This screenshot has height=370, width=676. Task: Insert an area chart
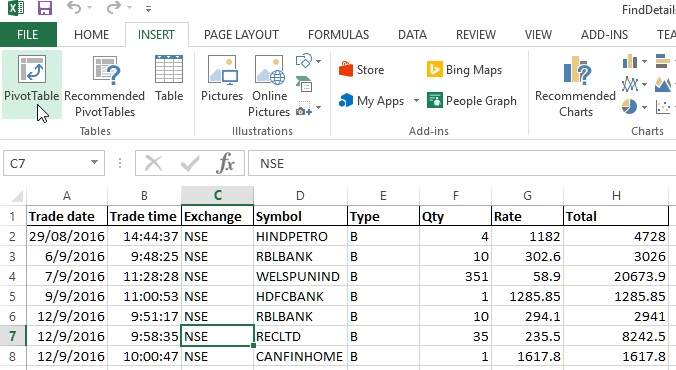(663, 84)
